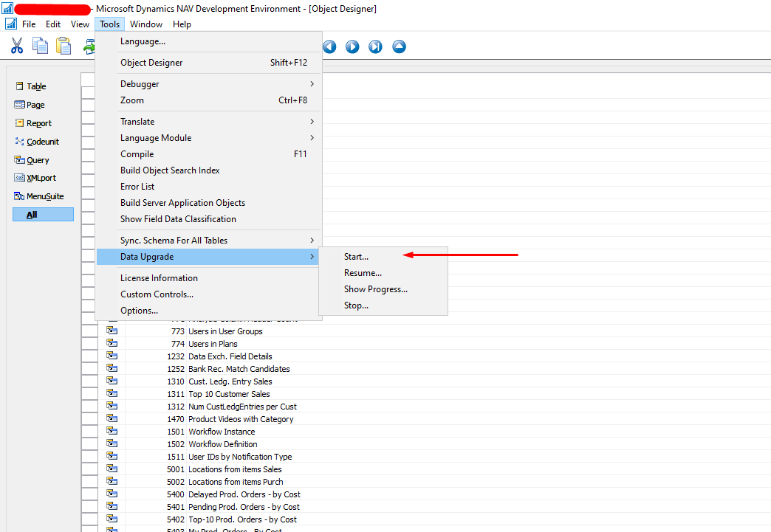771x532 pixels.
Task: Click the query icon for Locations from items Sales
Action: (112, 469)
